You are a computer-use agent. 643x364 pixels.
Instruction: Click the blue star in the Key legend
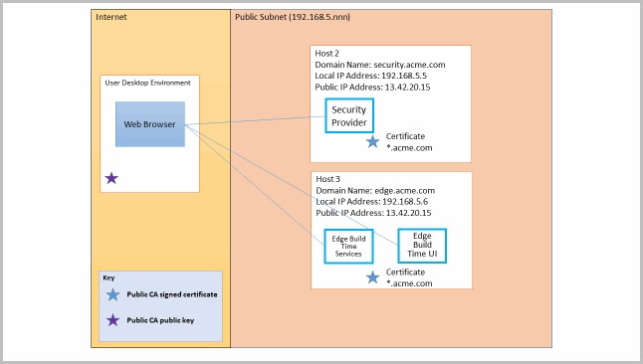(x=112, y=294)
